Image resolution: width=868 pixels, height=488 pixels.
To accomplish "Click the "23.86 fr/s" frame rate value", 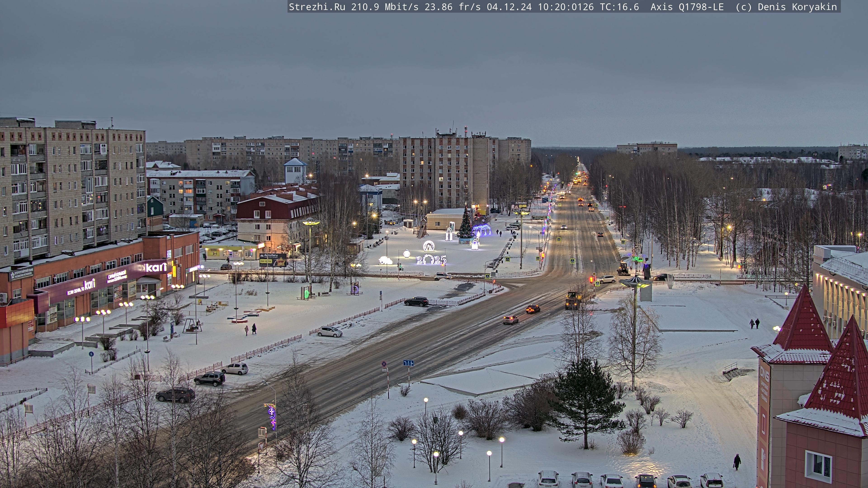I will [x=453, y=7].
